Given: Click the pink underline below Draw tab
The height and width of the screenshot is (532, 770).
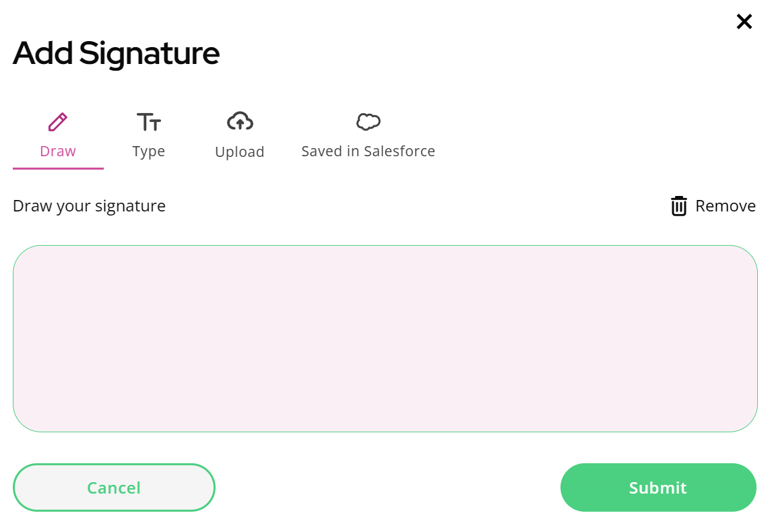Looking at the screenshot, I should click(x=58, y=168).
